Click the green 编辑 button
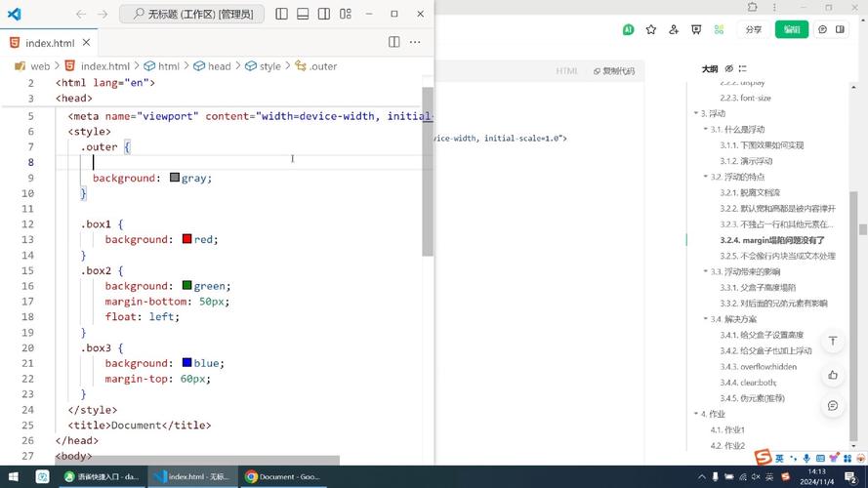Image resolution: width=868 pixels, height=488 pixels. (791, 29)
